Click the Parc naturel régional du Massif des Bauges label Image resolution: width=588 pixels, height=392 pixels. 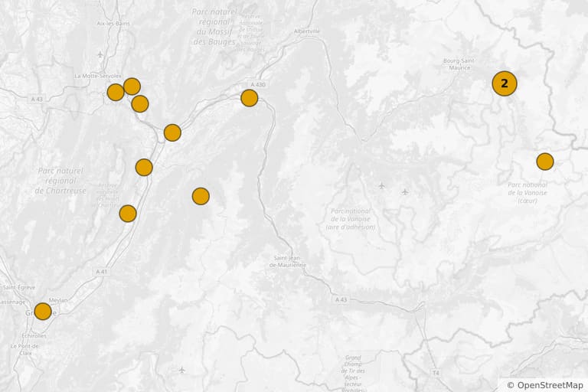(214, 27)
